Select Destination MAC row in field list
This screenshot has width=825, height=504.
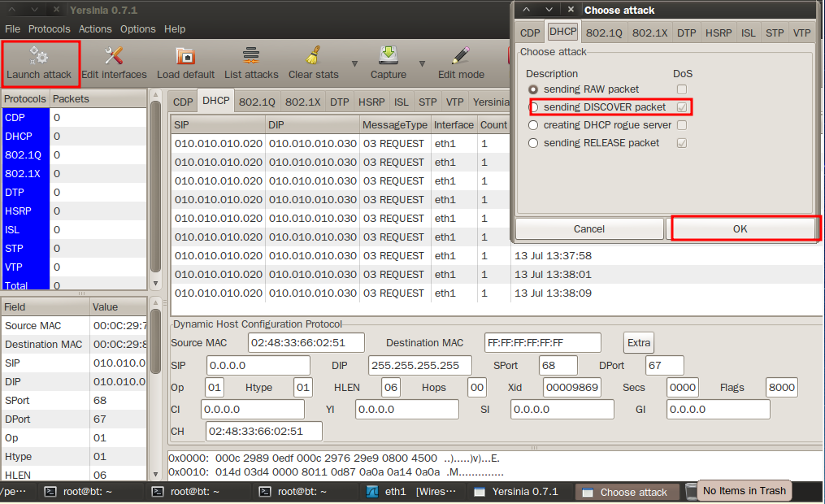tap(74, 344)
